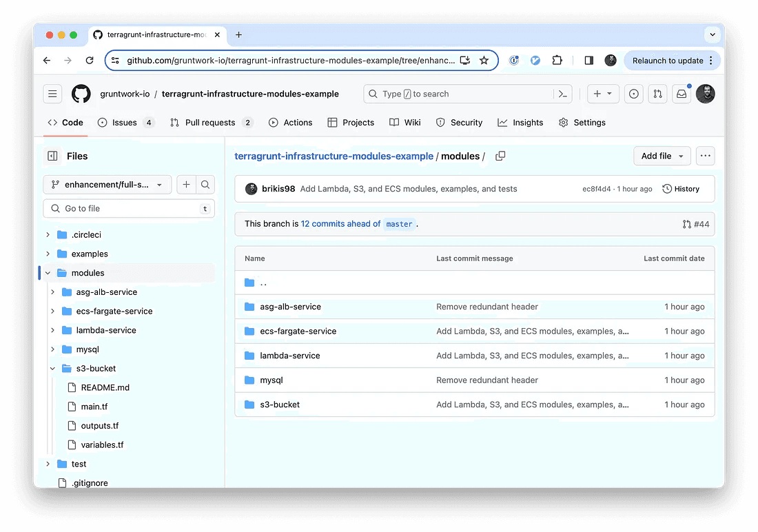Open the Issues circle icon in header
This screenshot has height=532, width=758.
[633, 94]
